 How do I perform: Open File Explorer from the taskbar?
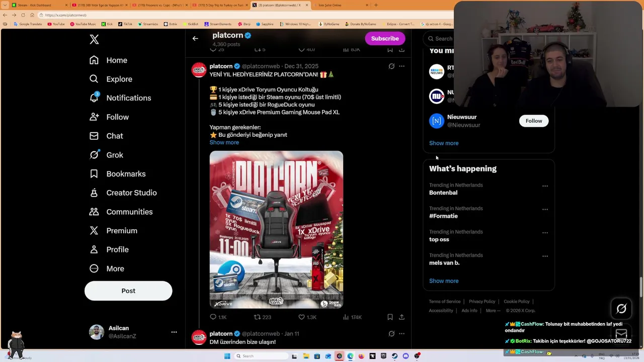point(305,356)
